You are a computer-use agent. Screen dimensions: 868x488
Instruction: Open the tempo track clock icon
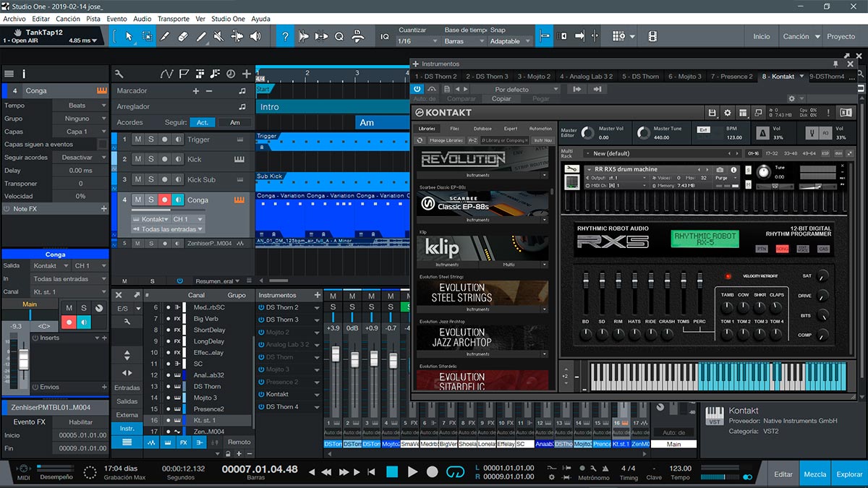coord(231,73)
